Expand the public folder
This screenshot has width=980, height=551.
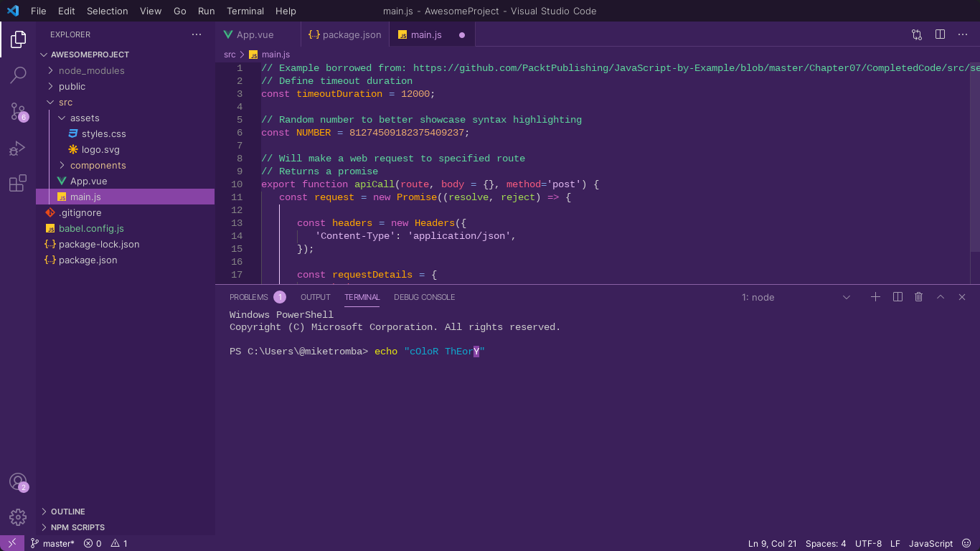click(72, 86)
